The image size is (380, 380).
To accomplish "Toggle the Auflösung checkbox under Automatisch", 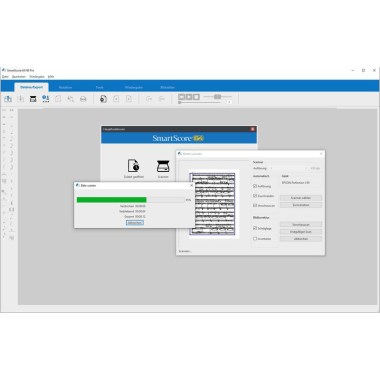I will tap(255, 186).
